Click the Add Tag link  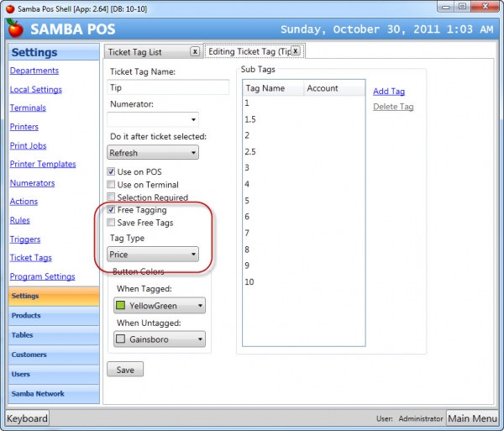(389, 92)
